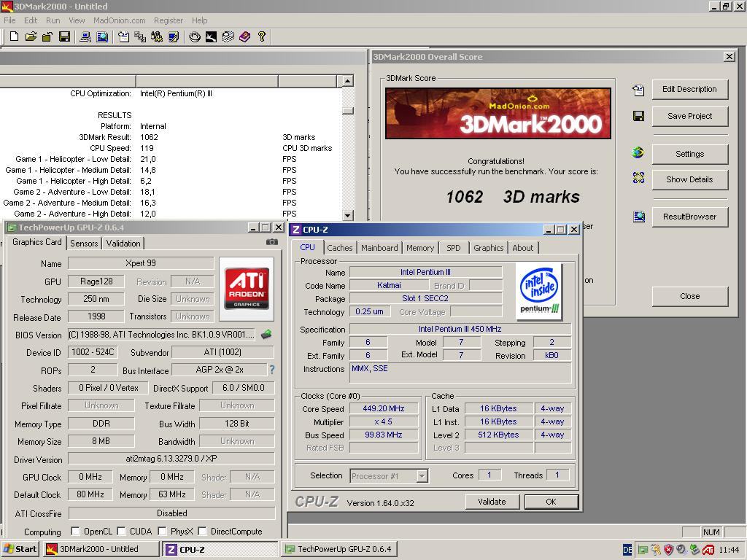The width and height of the screenshot is (747, 560).
Task: Click the TechPowerUp GPU-Z taskbar button
Action: click(339, 549)
